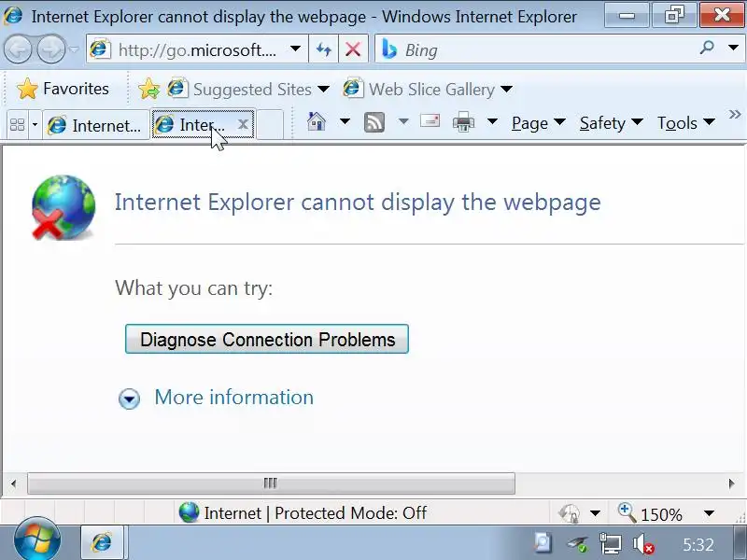Viewport: 747px width, 560px height.
Task: Expand the Feeds dropdown arrow
Action: 403,122
